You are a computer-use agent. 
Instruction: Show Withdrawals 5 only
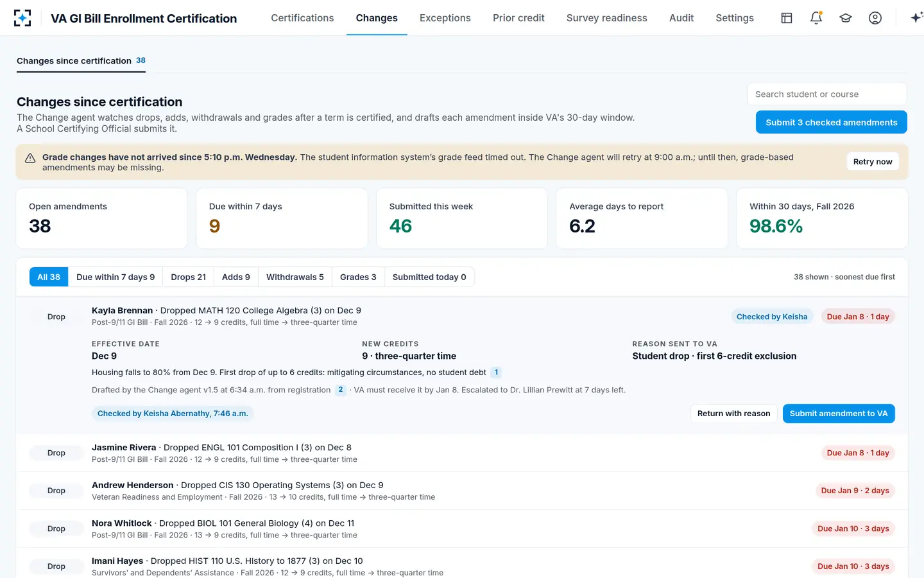pos(295,277)
